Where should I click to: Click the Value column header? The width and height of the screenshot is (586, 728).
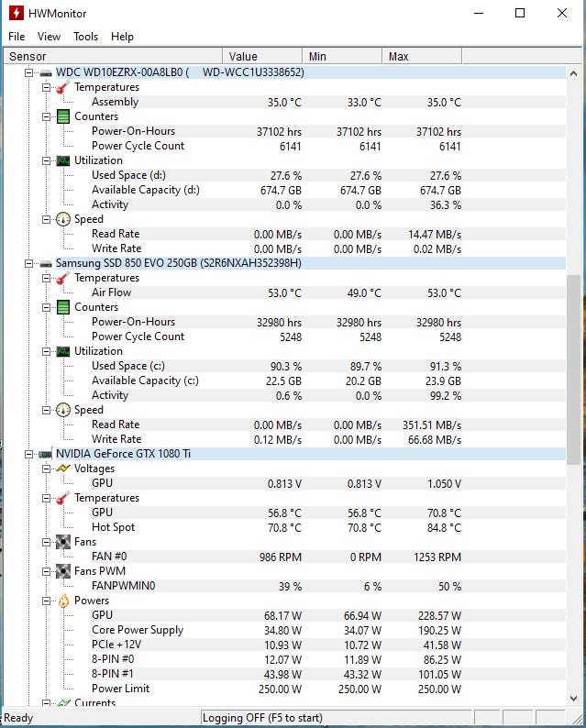click(x=262, y=56)
